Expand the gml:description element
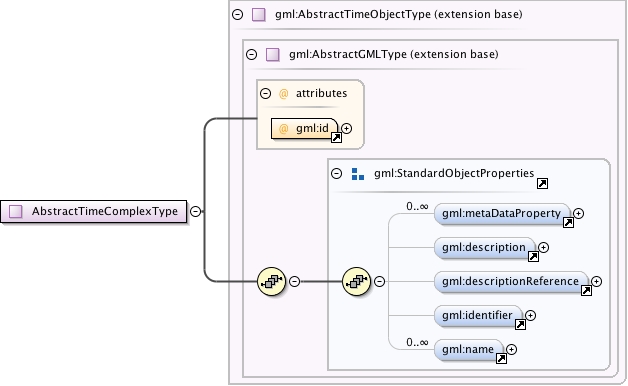Viewport: 628px width, 386px height. click(x=543, y=247)
